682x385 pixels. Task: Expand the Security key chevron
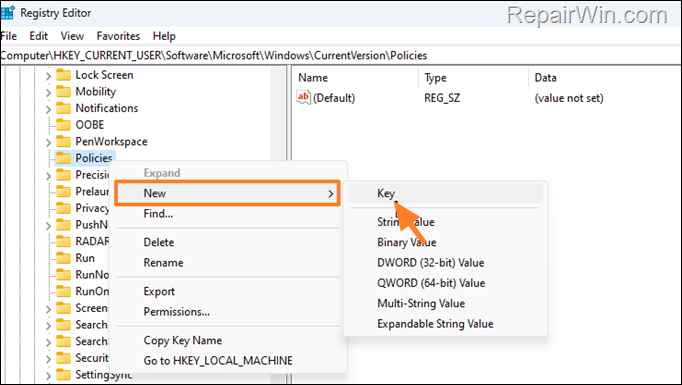click(x=48, y=358)
